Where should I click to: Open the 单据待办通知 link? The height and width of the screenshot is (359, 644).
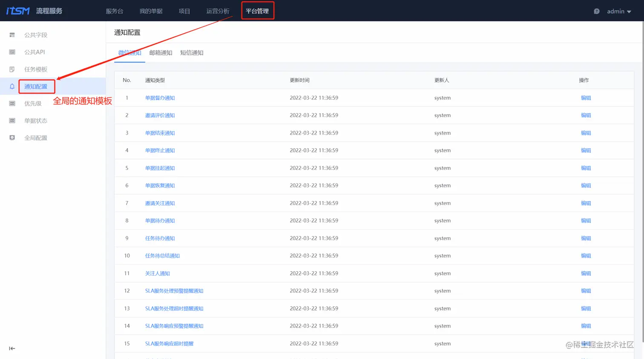(x=160, y=221)
